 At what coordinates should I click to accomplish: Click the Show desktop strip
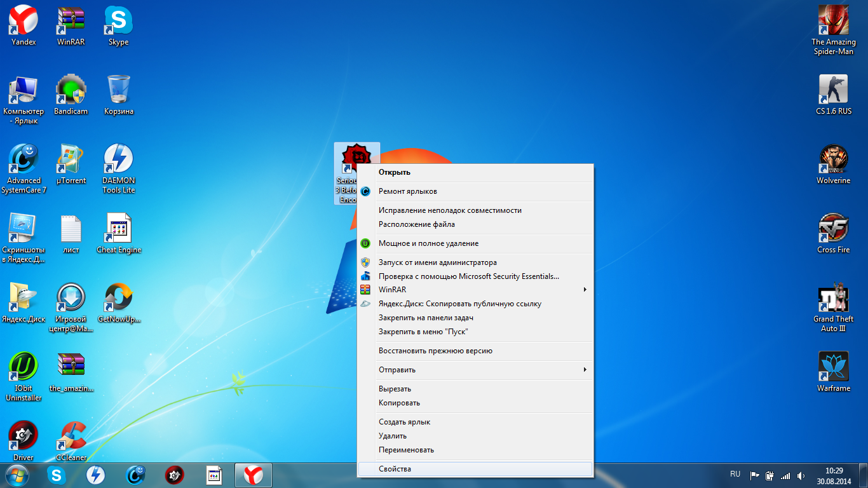[864, 475]
